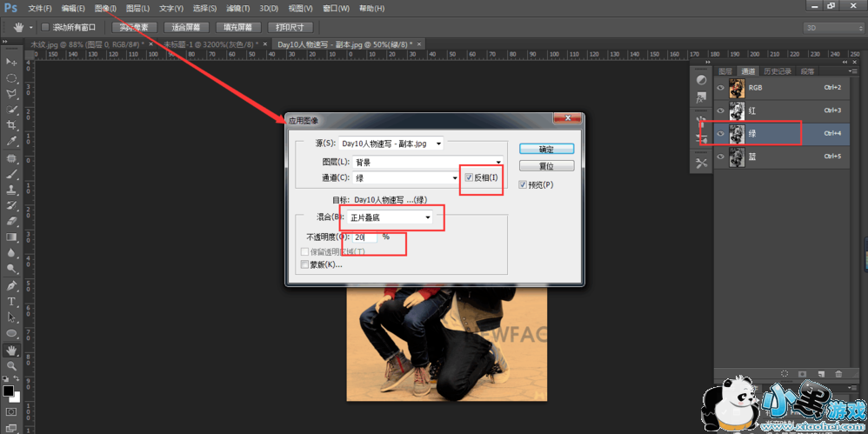Toggle the 预览(P) preview checkbox
This screenshot has height=434, width=868.
coord(523,185)
